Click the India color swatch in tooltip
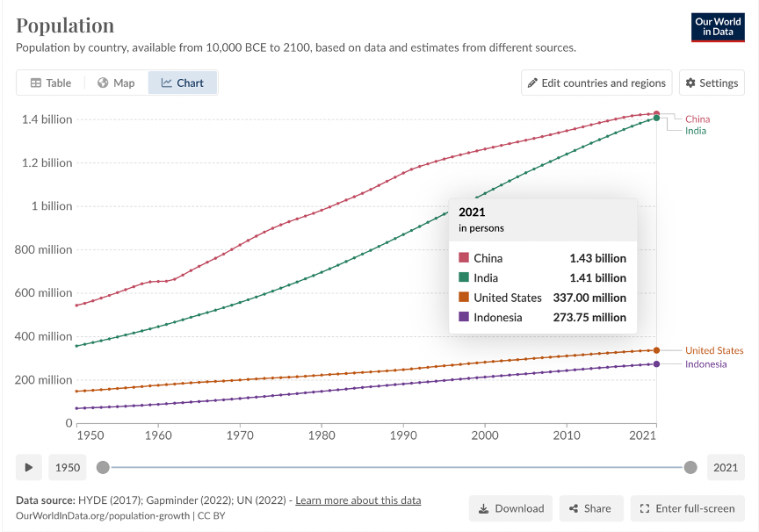This screenshot has height=532, width=759. point(464,277)
